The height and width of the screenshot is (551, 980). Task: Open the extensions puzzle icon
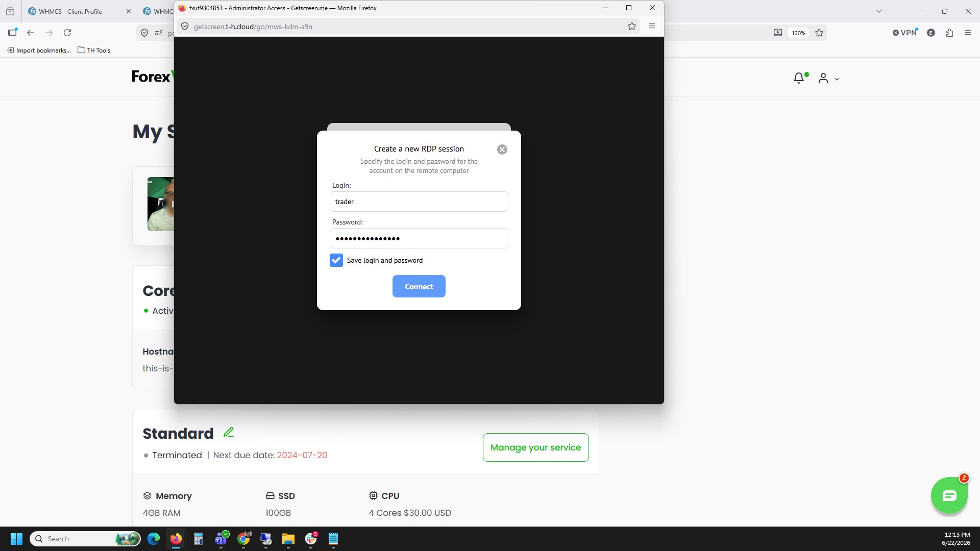click(x=949, y=33)
